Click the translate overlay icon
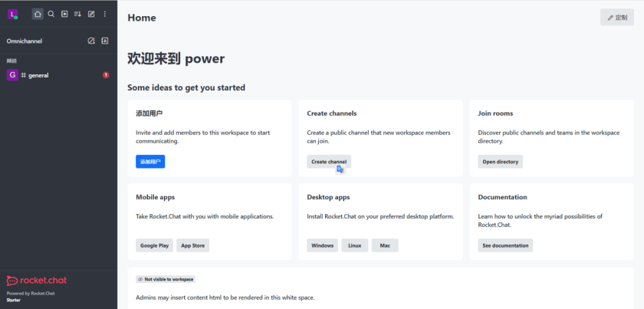 click(340, 169)
